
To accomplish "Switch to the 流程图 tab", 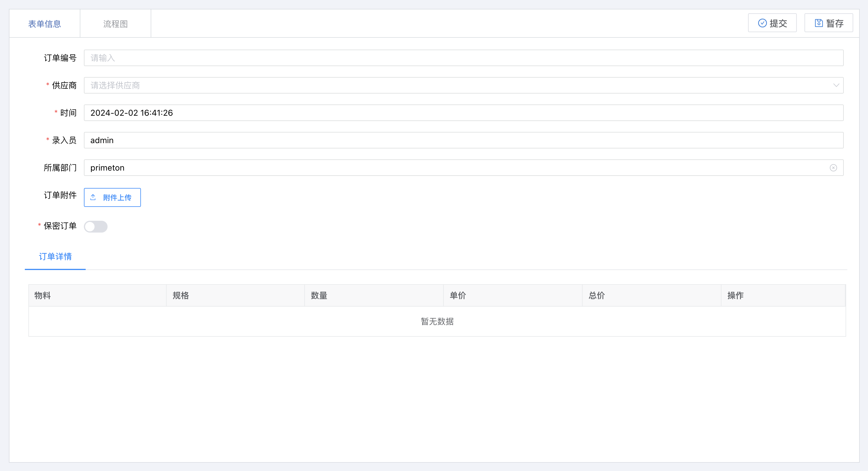I will tap(115, 24).
